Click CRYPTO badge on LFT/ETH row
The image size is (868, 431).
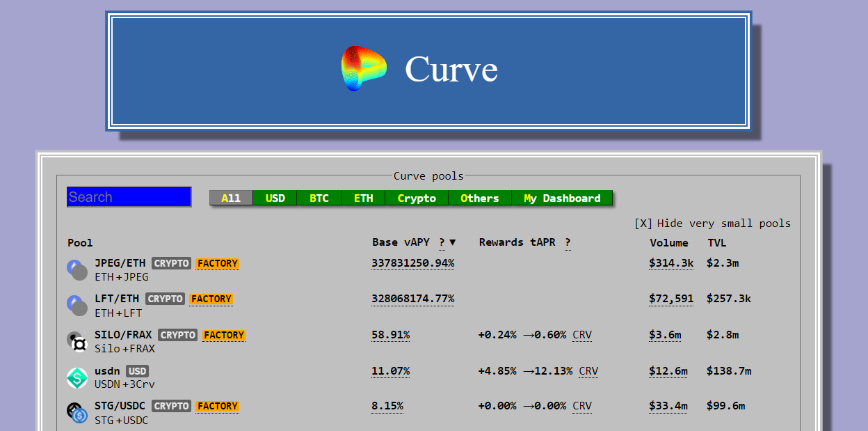click(165, 299)
